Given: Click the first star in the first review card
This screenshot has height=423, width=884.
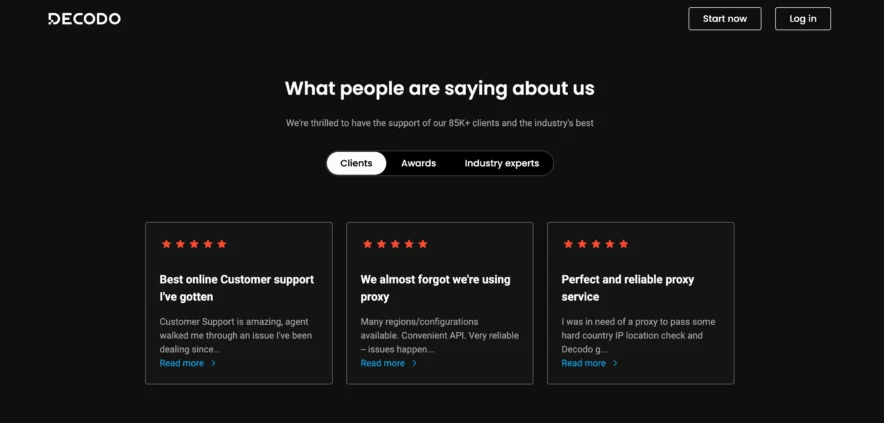Looking at the screenshot, I should pos(166,244).
